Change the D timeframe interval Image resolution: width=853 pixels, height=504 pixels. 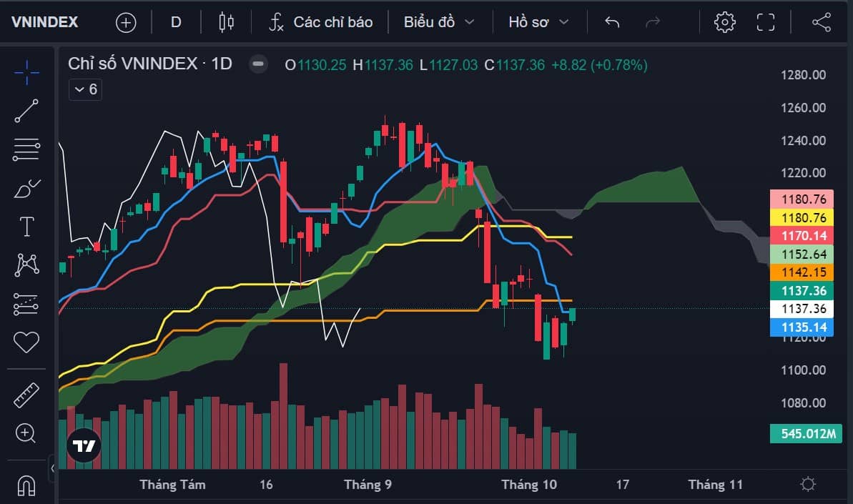176,22
